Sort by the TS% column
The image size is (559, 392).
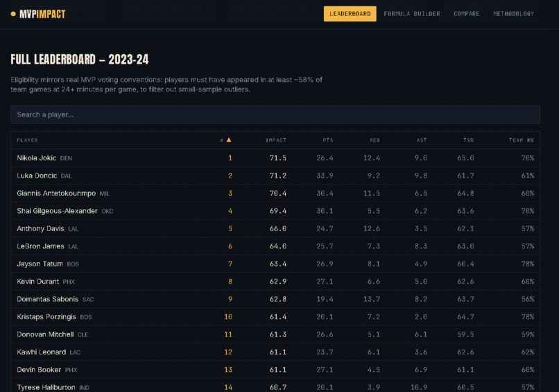(x=468, y=140)
